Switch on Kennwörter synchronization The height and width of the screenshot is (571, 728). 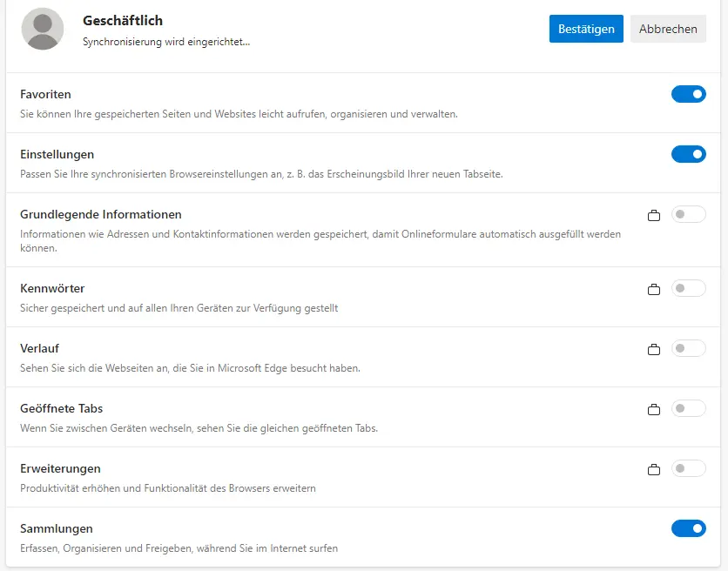pyautogui.click(x=688, y=288)
